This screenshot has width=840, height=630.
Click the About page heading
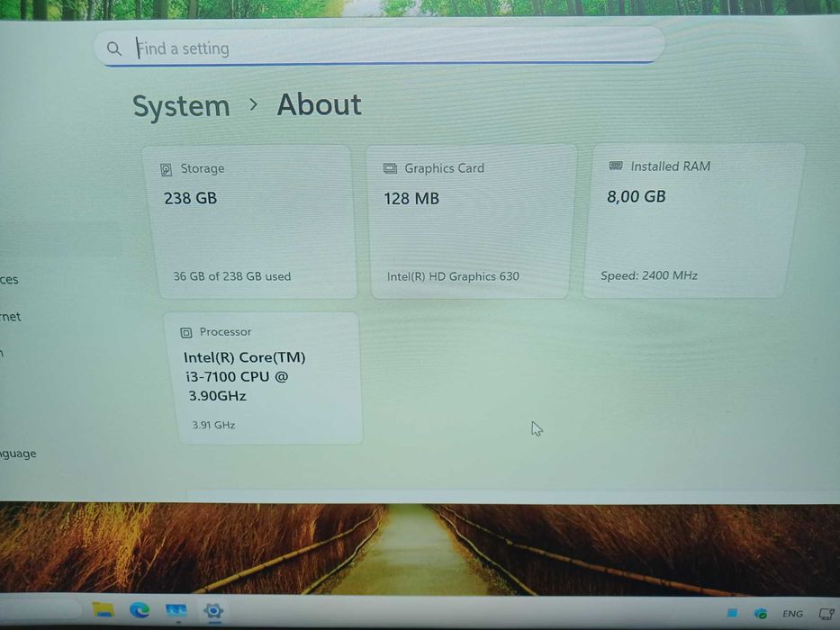tap(320, 104)
